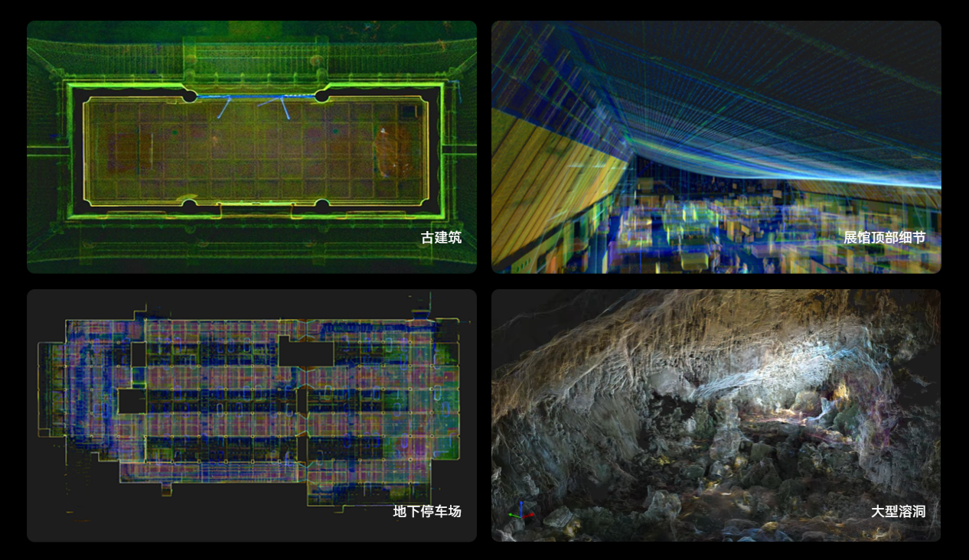Image resolution: width=969 pixels, height=560 pixels.
Task: Click the XYZ axis gizmo in cave view
Action: (521, 513)
